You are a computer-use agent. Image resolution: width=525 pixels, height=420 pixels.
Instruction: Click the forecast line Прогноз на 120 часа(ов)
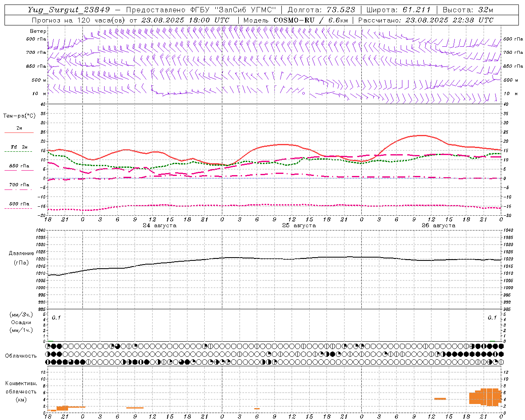[x=79, y=20]
